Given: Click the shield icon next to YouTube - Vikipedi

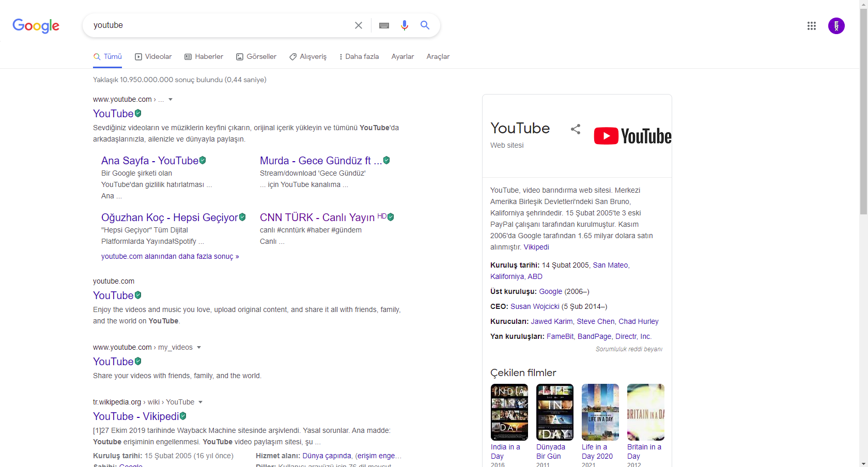Looking at the screenshot, I should click(x=183, y=416).
